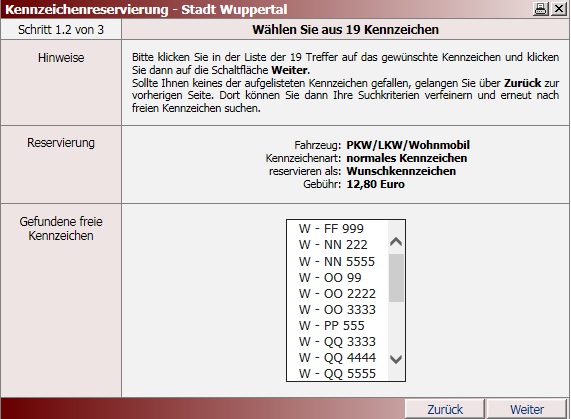
Task: Click the plate list scroll-down arrow
Action: coord(396,359)
